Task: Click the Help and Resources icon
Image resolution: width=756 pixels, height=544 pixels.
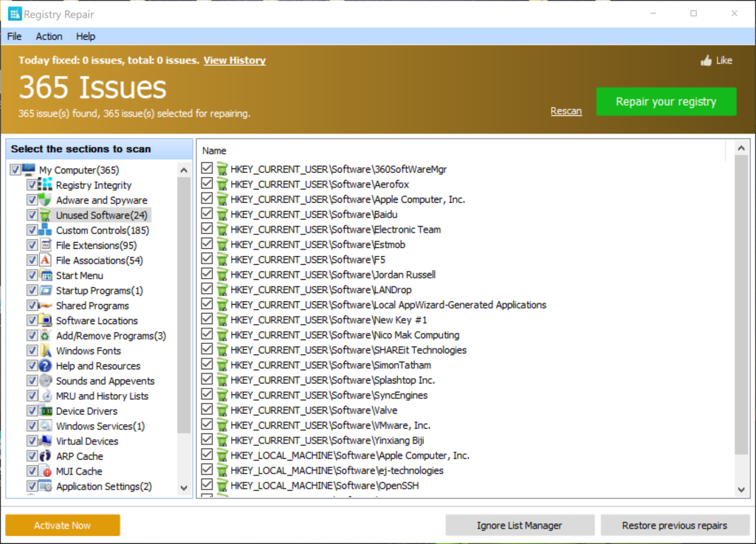Action: 46,366
